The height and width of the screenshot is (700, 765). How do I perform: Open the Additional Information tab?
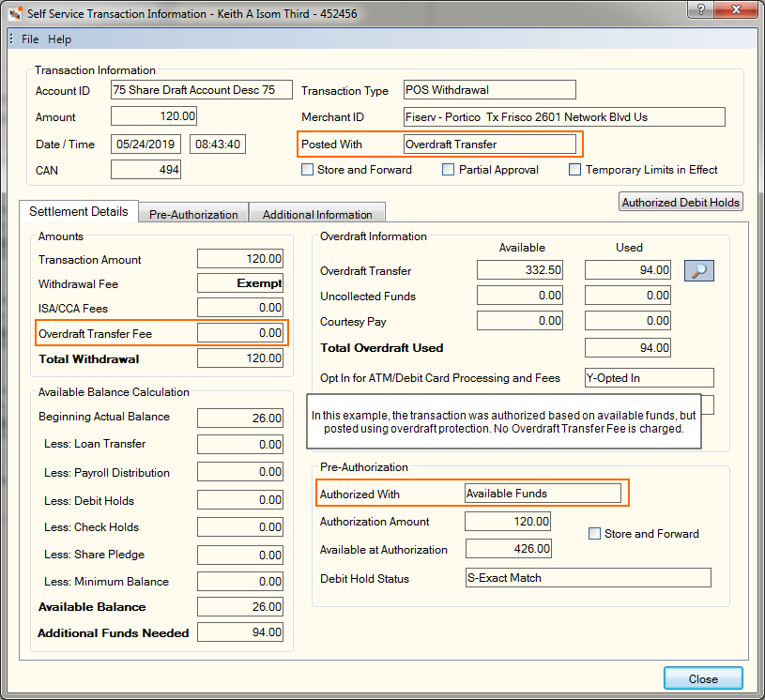click(x=317, y=214)
